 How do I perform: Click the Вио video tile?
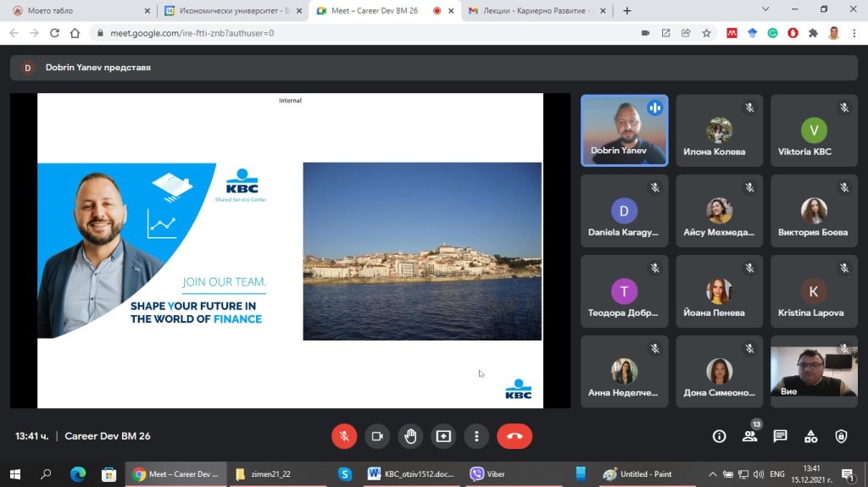point(814,371)
